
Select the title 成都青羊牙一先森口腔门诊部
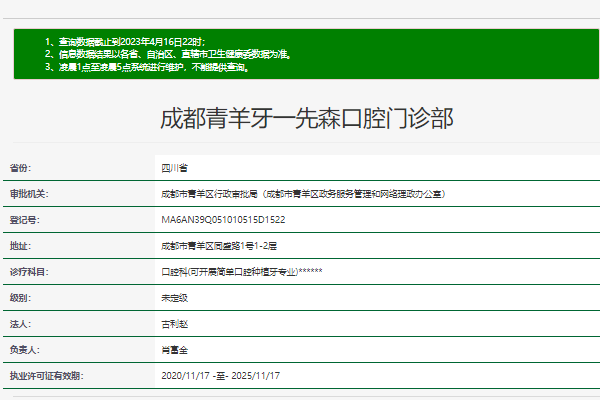click(x=307, y=119)
